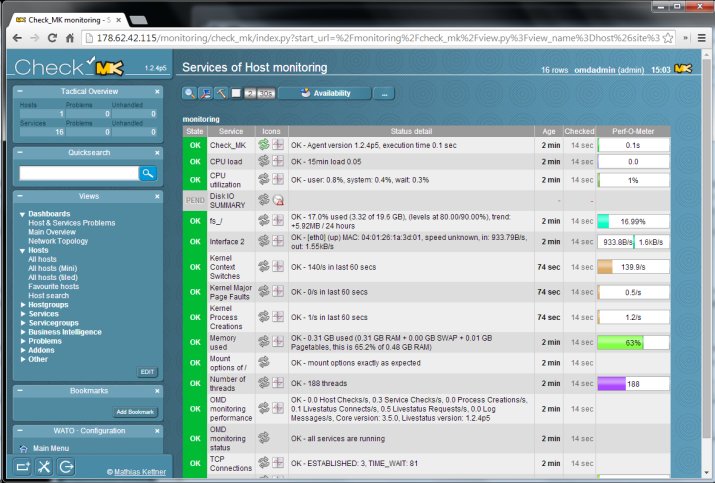The width and height of the screenshot is (715, 483).
Task: Click reschedule icon for OMD monitoring status
Action: pos(264,438)
